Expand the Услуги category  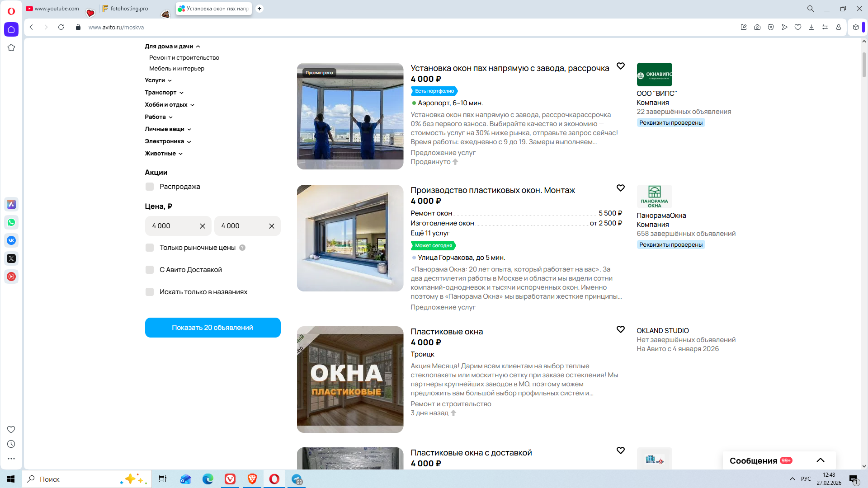coord(158,80)
